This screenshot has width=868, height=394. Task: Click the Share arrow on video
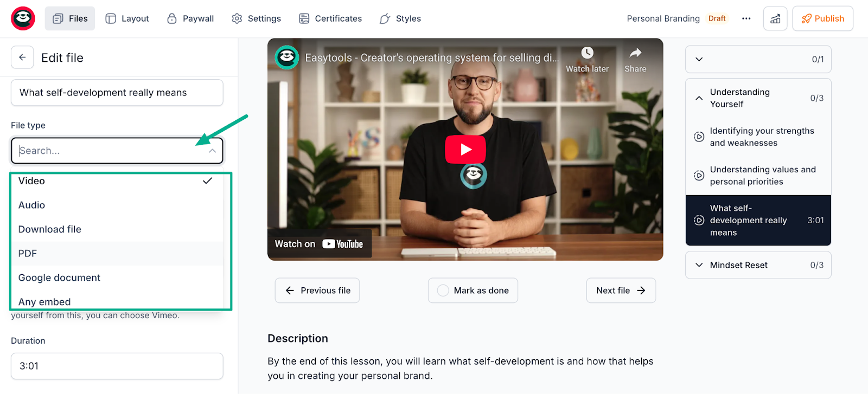[x=635, y=53]
